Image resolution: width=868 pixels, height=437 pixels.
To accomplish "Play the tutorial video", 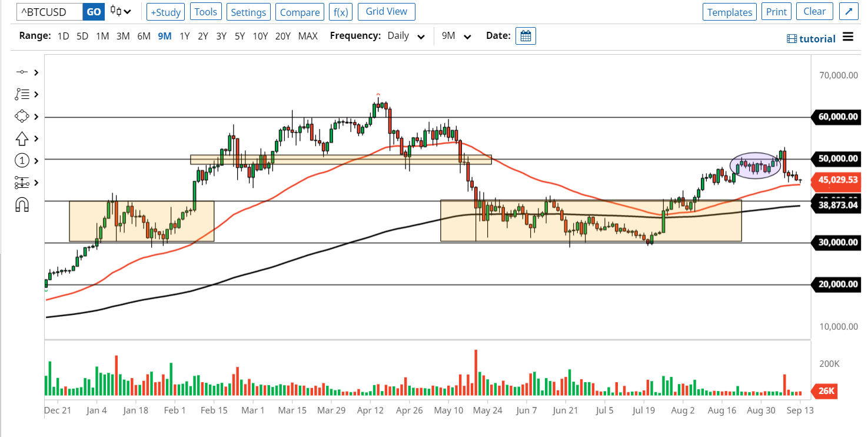I will point(811,38).
